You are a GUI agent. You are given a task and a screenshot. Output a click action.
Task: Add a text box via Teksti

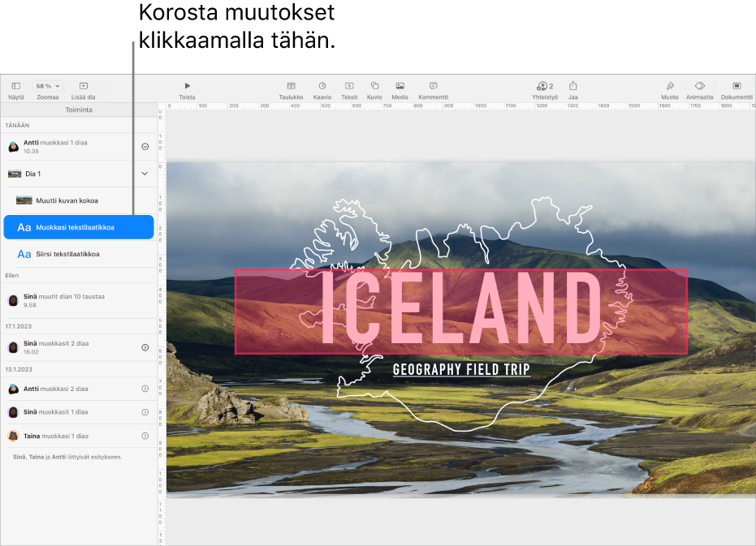pyautogui.click(x=349, y=90)
